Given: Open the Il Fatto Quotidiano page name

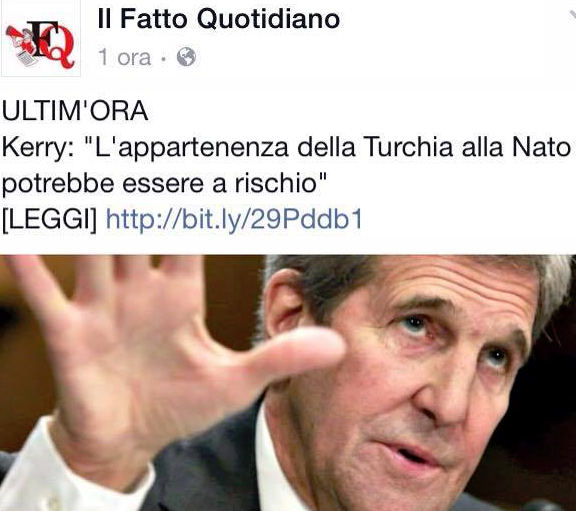Looking at the screenshot, I should (219, 18).
